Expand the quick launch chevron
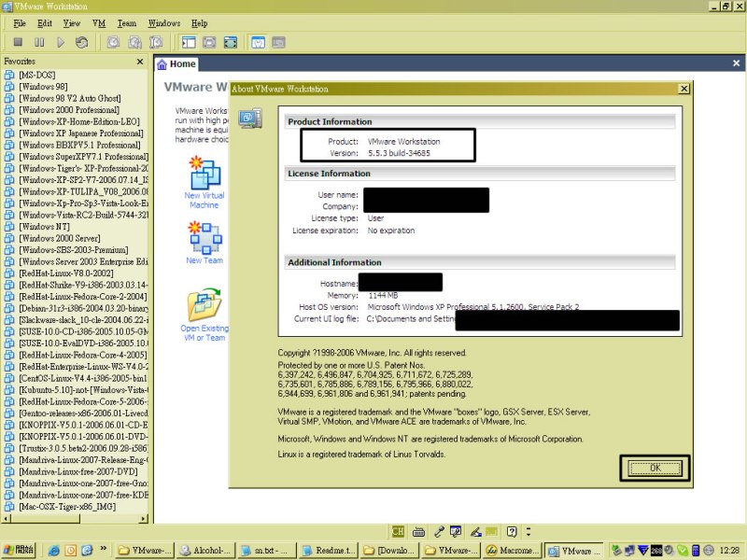Viewport: 747px width, 560px height. pyautogui.click(x=103, y=549)
